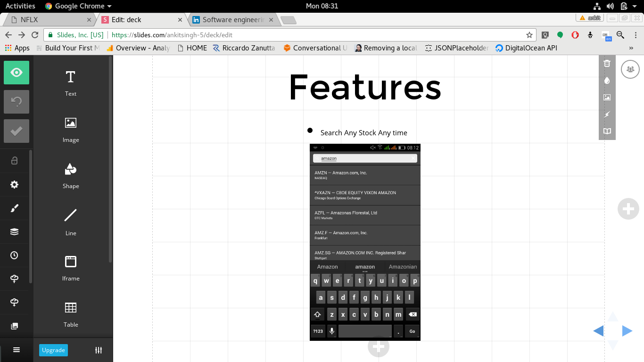Open Activities overview
This screenshot has width=644, height=362.
pos(20,6)
